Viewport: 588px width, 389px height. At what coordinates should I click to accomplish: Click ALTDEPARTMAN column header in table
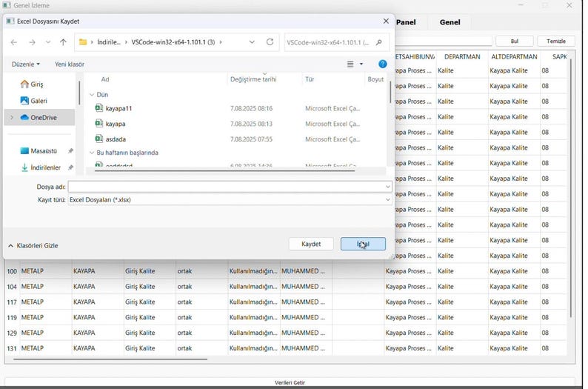coord(514,56)
